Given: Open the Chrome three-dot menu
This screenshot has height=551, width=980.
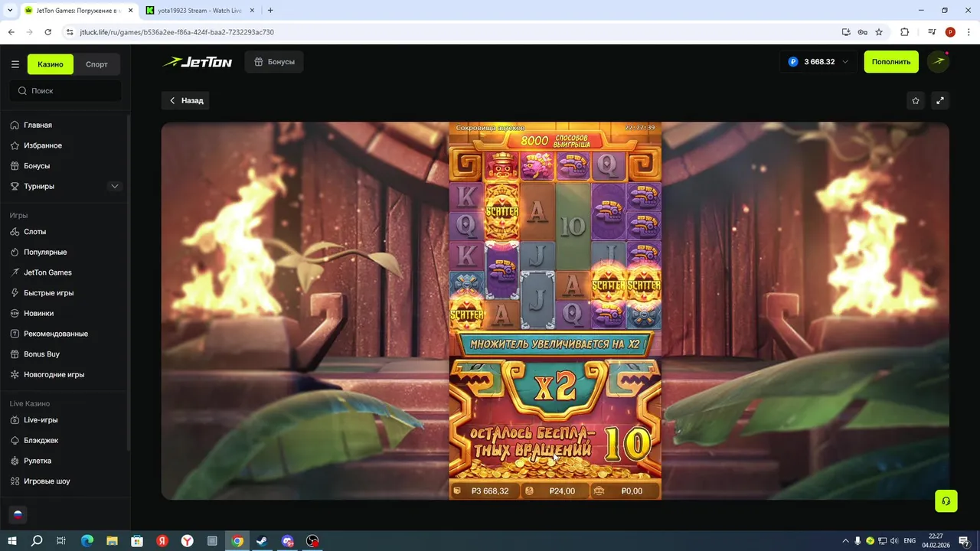Looking at the screenshot, I should [969, 32].
